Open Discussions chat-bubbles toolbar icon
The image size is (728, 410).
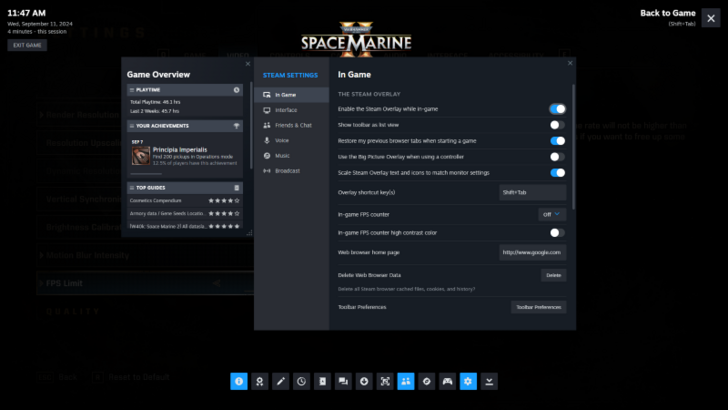point(343,381)
